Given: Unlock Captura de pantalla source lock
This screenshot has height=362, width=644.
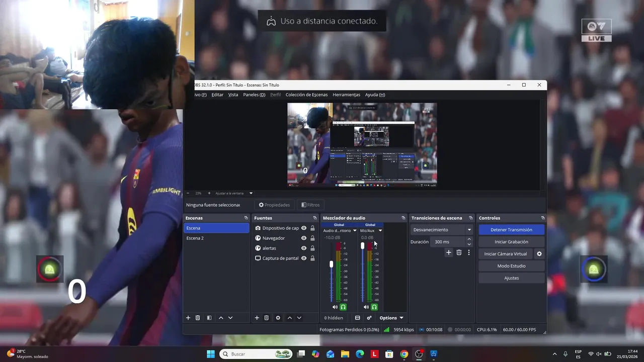Looking at the screenshot, I should point(312,258).
